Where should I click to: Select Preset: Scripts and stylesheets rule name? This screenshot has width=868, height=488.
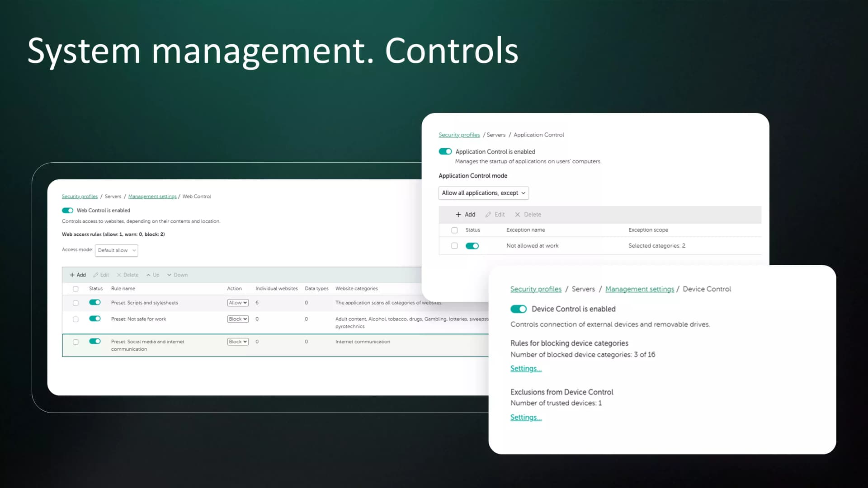point(144,303)
